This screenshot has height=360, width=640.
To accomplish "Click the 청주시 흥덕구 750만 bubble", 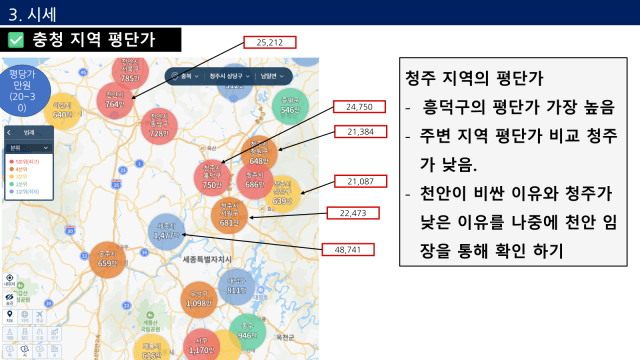I will pos(212,178).
